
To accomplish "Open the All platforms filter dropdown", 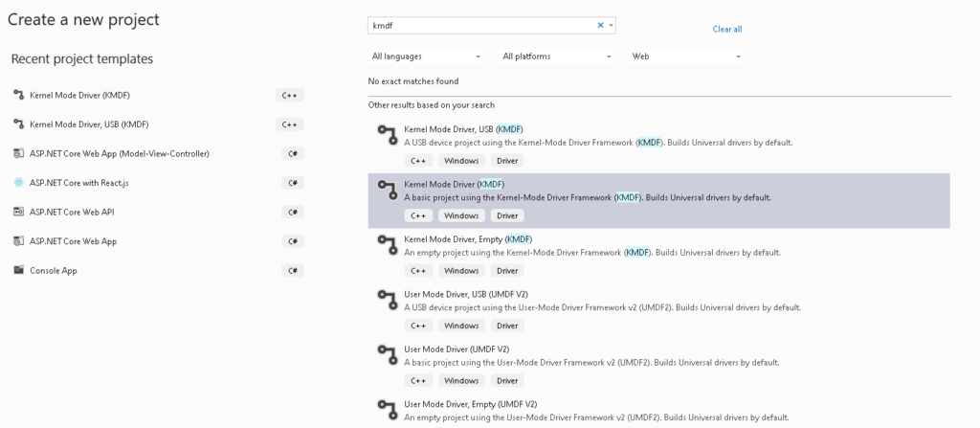I will point(556,56).
